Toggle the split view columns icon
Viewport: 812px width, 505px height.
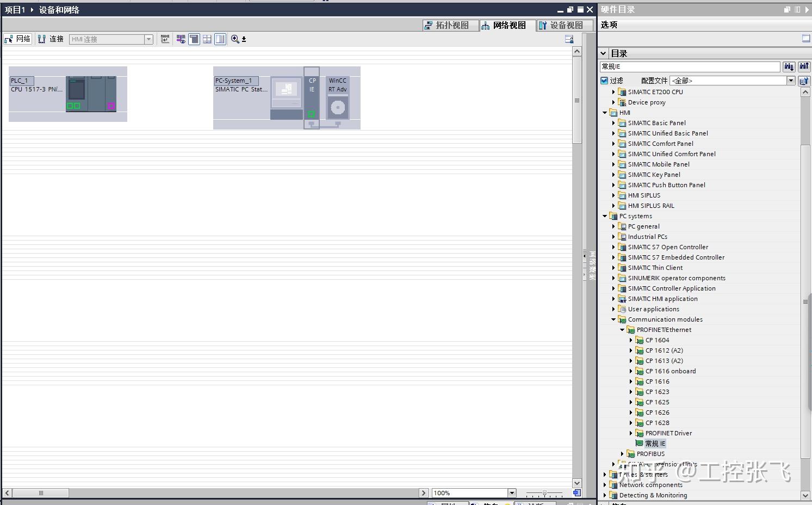point(220,39)
